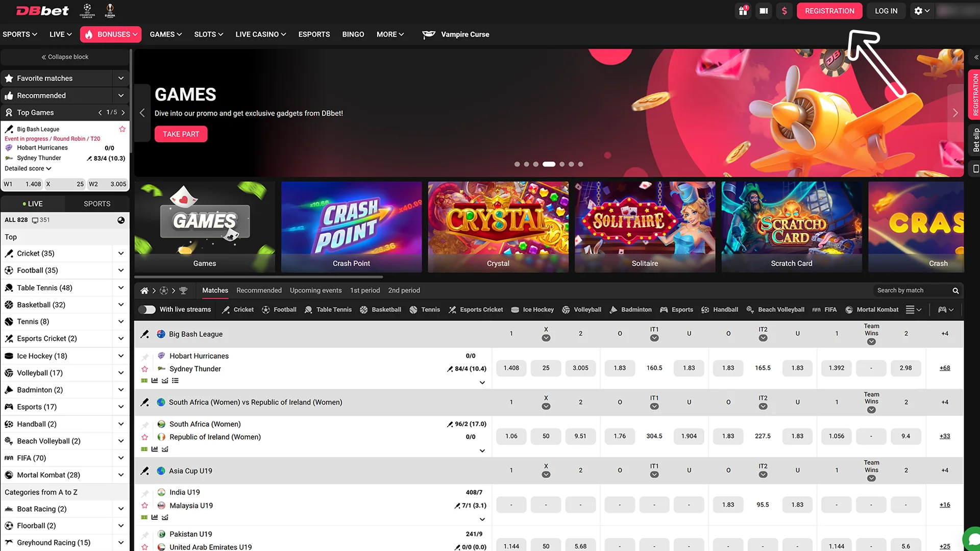This screenshot has height=551, width=980.
Task: Favorite the Sydney Thunder match with the star
Action: pos(144,368)
